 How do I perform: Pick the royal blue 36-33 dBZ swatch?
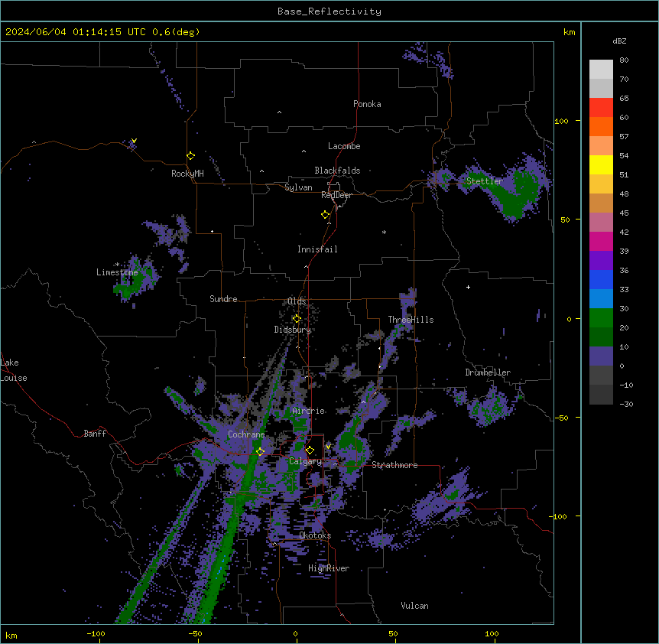coord(601,279)
